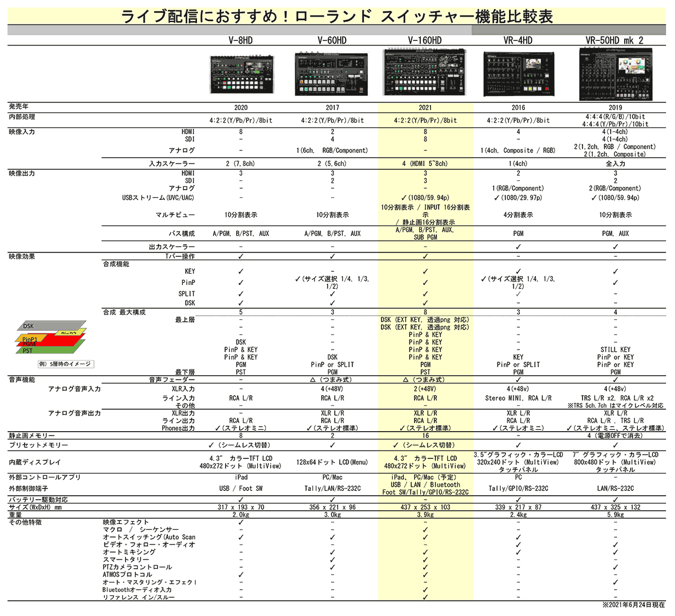Click the 音声フェーダー row label
The width and height of the screenshot is (675, 616).
pyautogui.click(x=172, y=379)
